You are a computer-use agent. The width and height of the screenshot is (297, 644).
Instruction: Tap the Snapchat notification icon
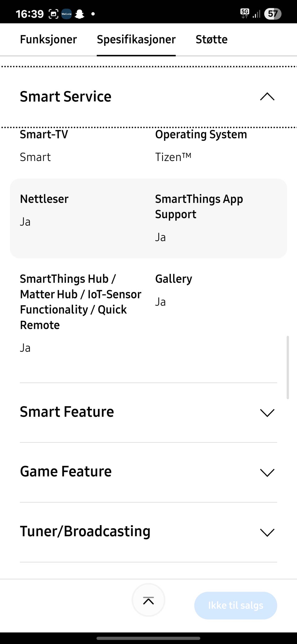(x=80, y=14)
